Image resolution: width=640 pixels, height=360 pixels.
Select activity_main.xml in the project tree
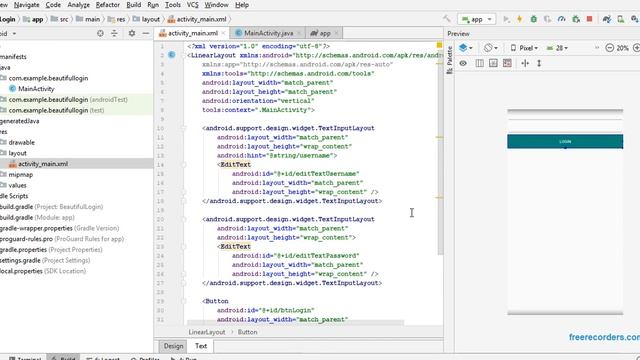(43, 164)
